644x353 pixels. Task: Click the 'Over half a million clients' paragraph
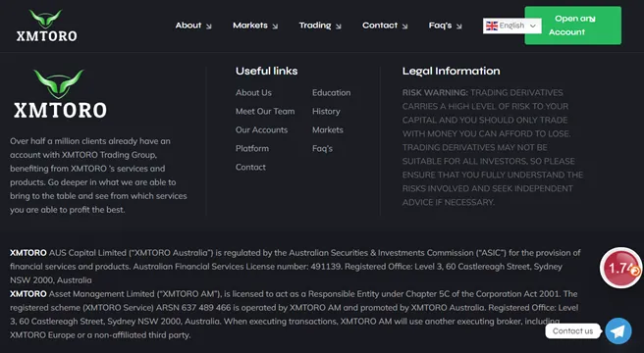click(98, 176)
